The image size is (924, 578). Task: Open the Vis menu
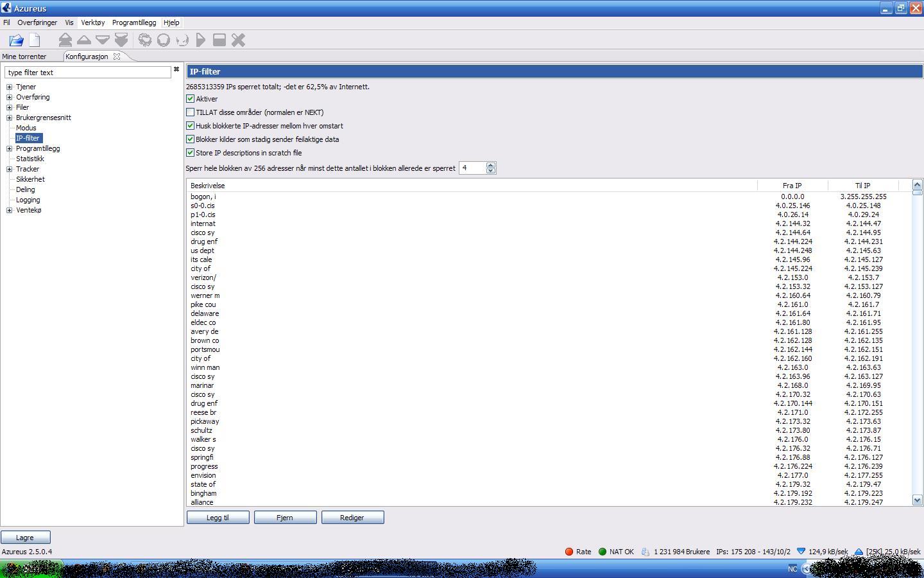tap(69, 22)
